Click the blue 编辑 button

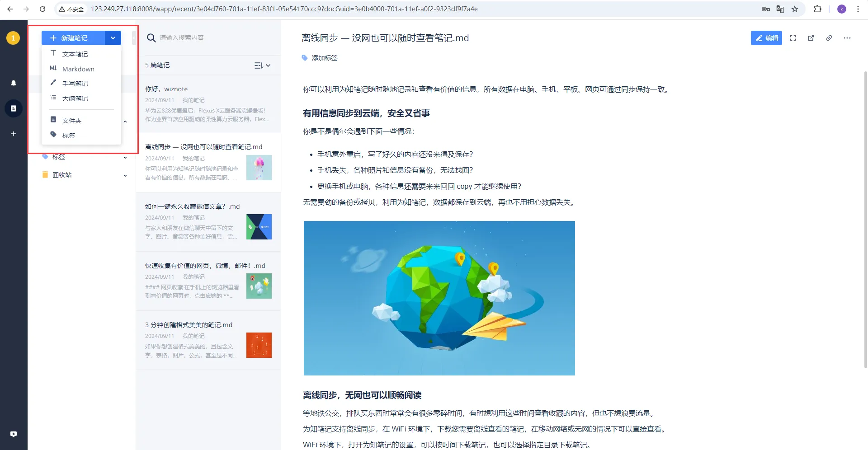766,38
